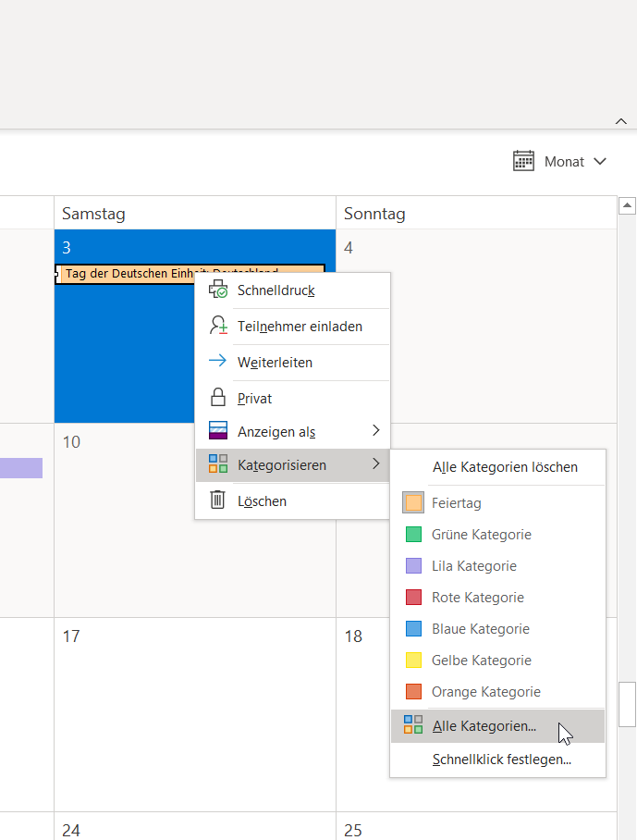Click the Weiterleiten arrow icon
Image resolution: width=637 pixels, height=840 pixels.
coord(218,361)
